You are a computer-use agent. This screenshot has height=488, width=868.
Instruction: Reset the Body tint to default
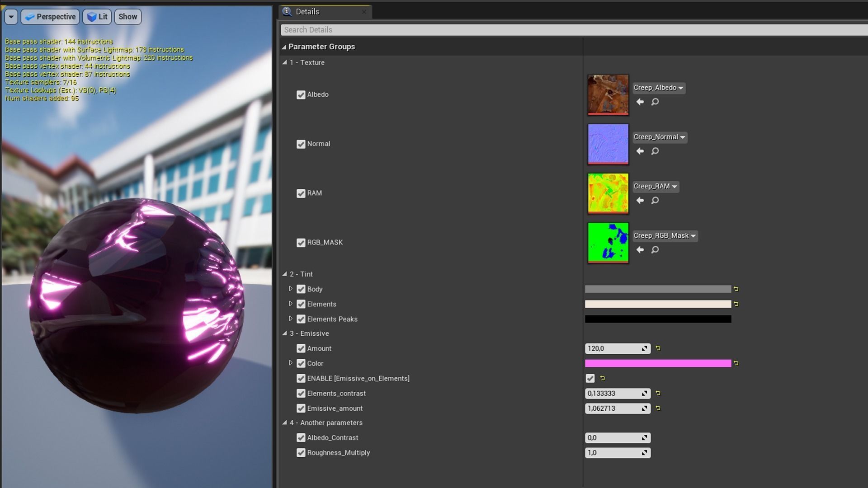736,289
